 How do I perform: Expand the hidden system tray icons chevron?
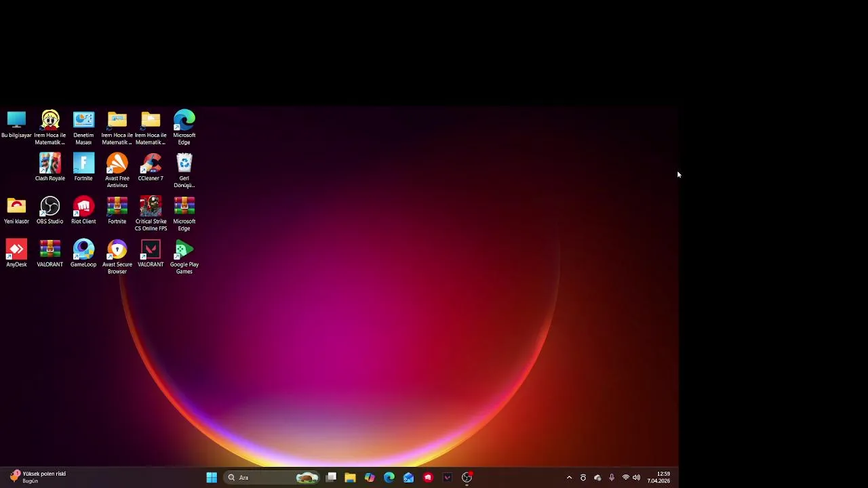pyautogui.click(x=569, y=478)
